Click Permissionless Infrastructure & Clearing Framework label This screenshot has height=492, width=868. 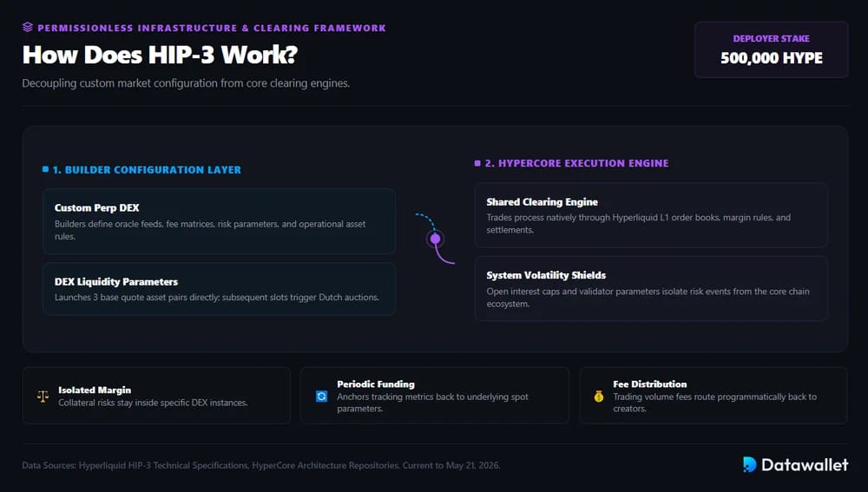click(x=212, y=28)
